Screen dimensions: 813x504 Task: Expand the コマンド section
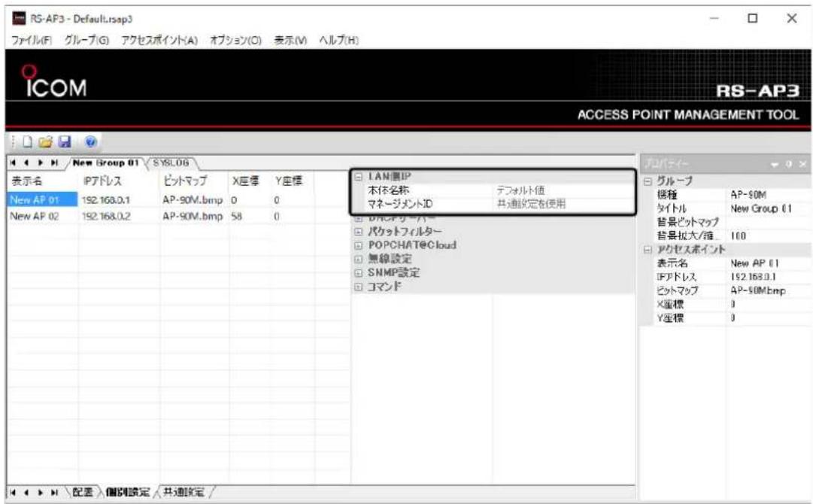point(358,287)
